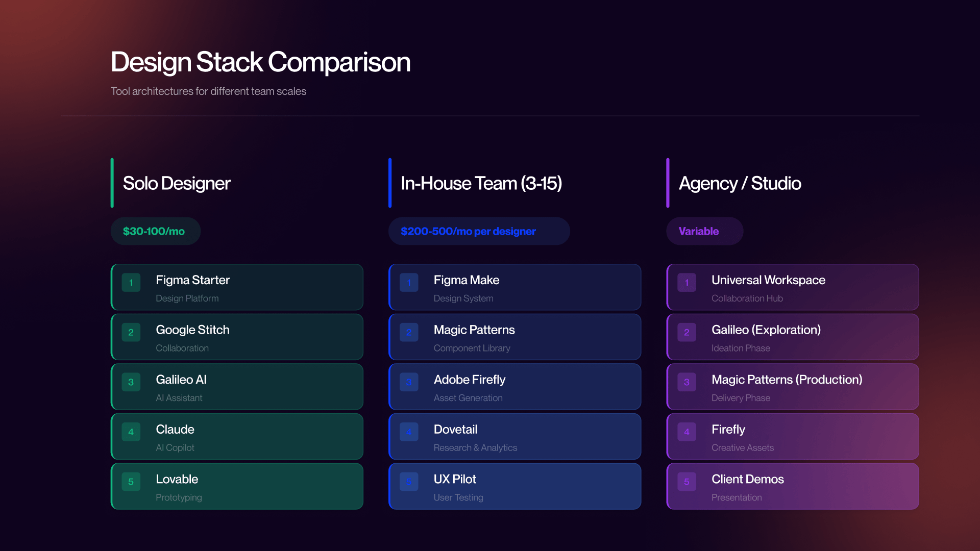Click the Firefly creative assets card

792,436
